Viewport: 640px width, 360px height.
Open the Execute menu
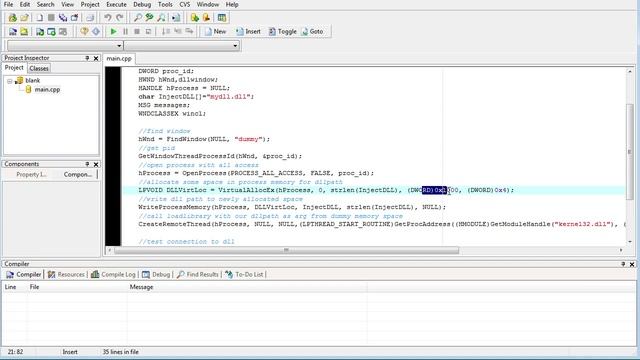[116, 4]
